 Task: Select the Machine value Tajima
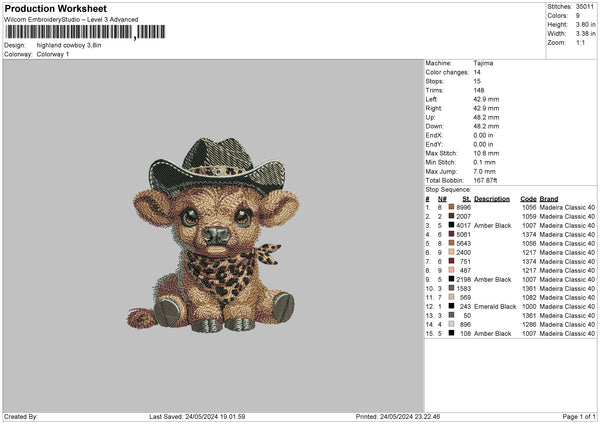(x=483, y=63)
